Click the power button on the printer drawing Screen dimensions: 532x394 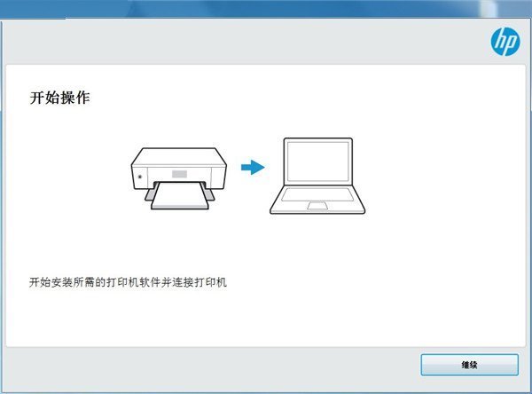[x=140, y=177]
